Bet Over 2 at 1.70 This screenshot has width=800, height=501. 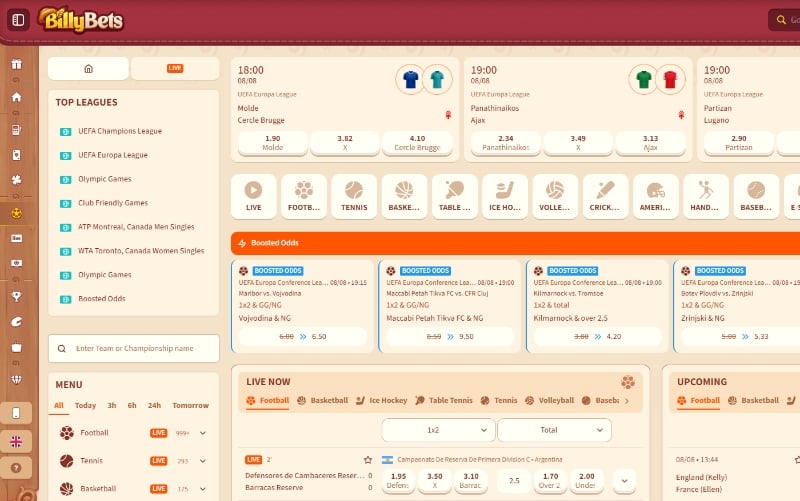tap(550, 481)
